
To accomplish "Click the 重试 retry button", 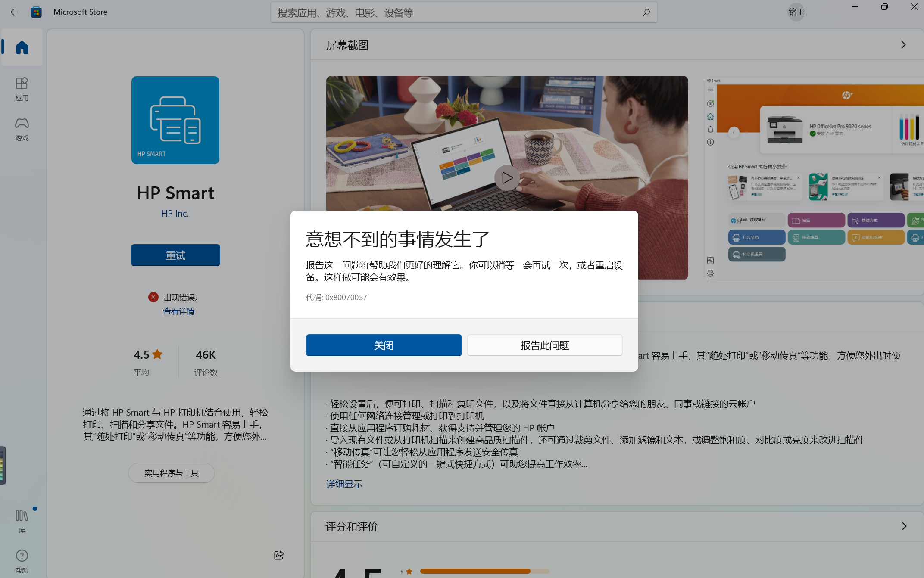I will pyautogui.click(x=175, y=255).
